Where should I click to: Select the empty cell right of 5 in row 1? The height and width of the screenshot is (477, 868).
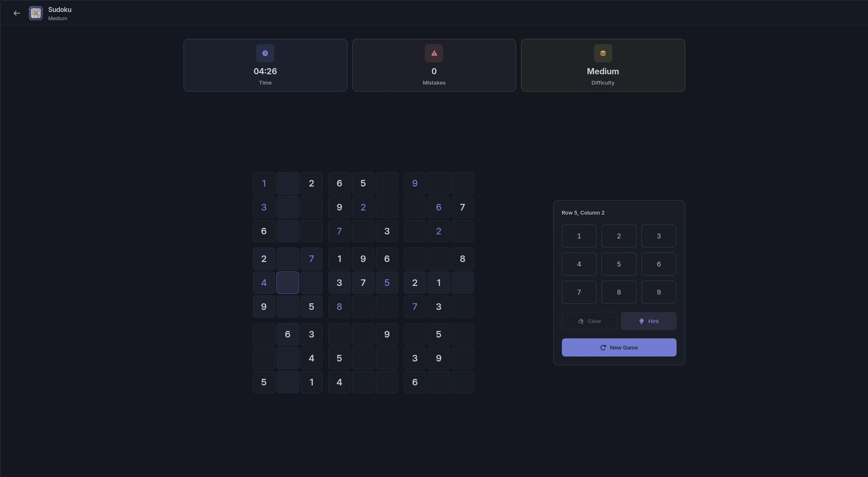coord(387,183)
